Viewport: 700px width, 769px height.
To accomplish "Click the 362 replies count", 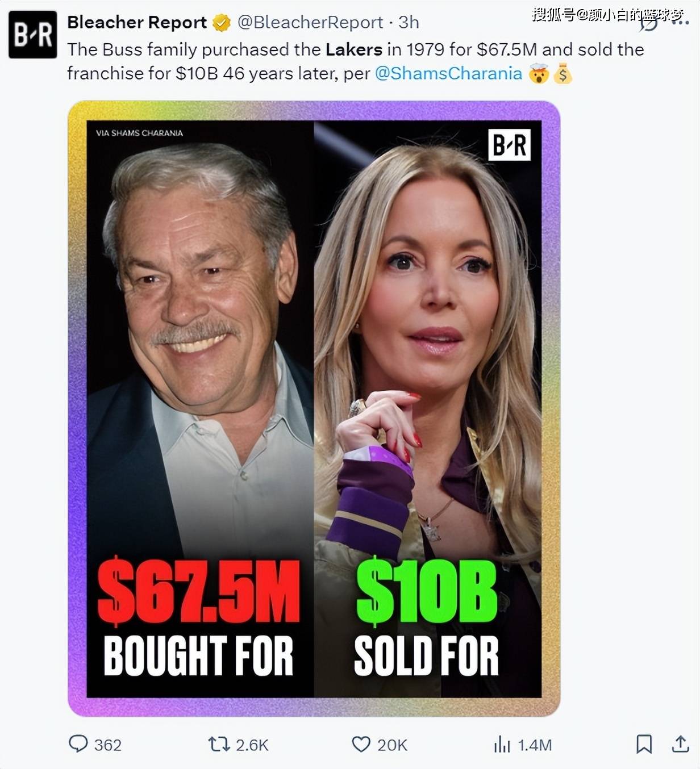I will [108, 745].
